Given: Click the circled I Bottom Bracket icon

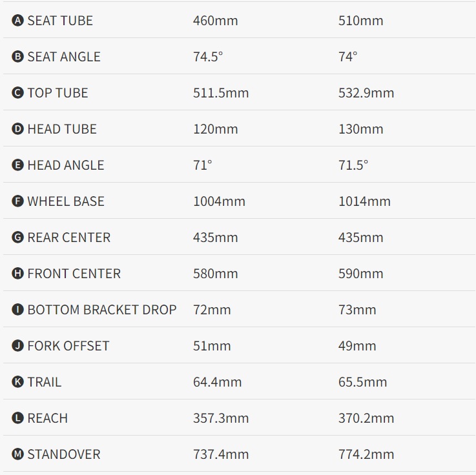Looking at the screenshot, I should tap(17, 309).
